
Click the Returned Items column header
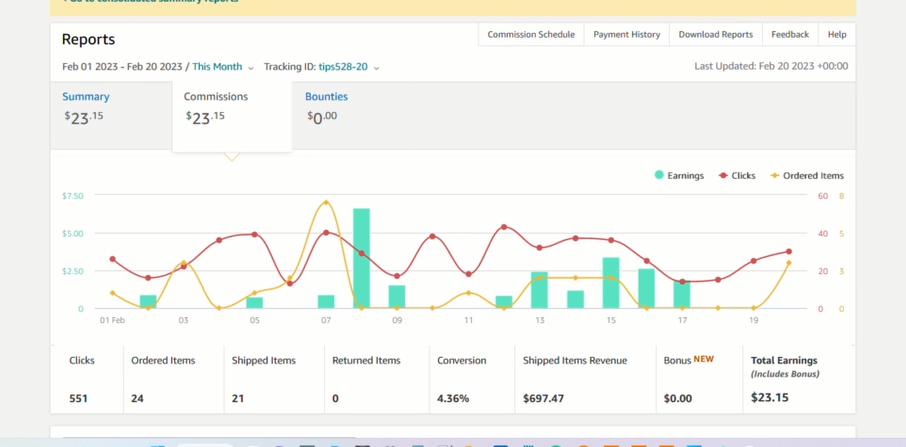click(366, 360)
